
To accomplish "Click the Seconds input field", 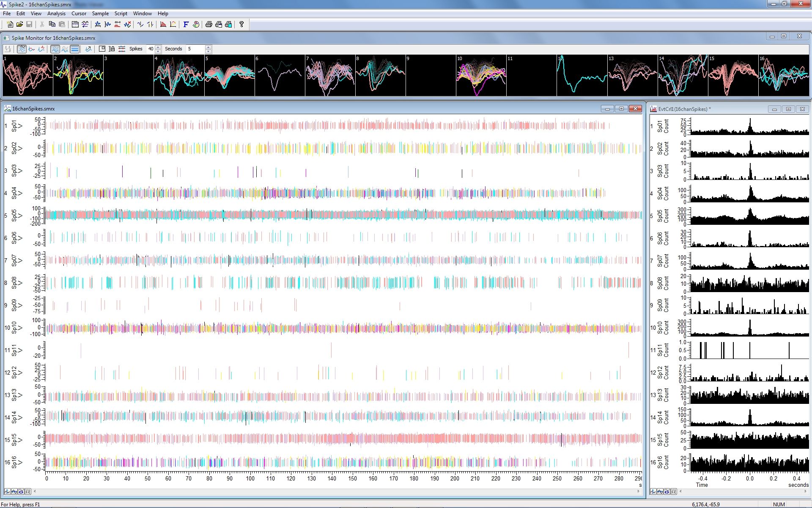I will [195, 49].
